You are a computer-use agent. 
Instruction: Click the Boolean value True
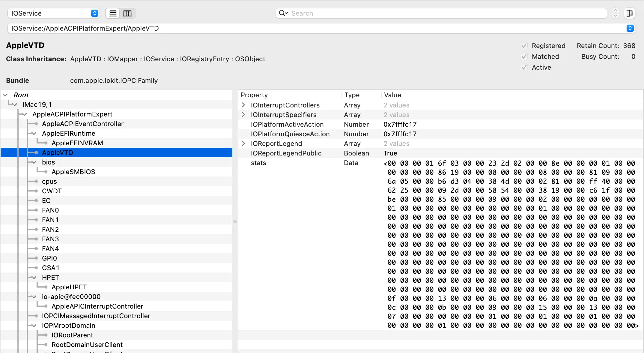tap(390, 153)
